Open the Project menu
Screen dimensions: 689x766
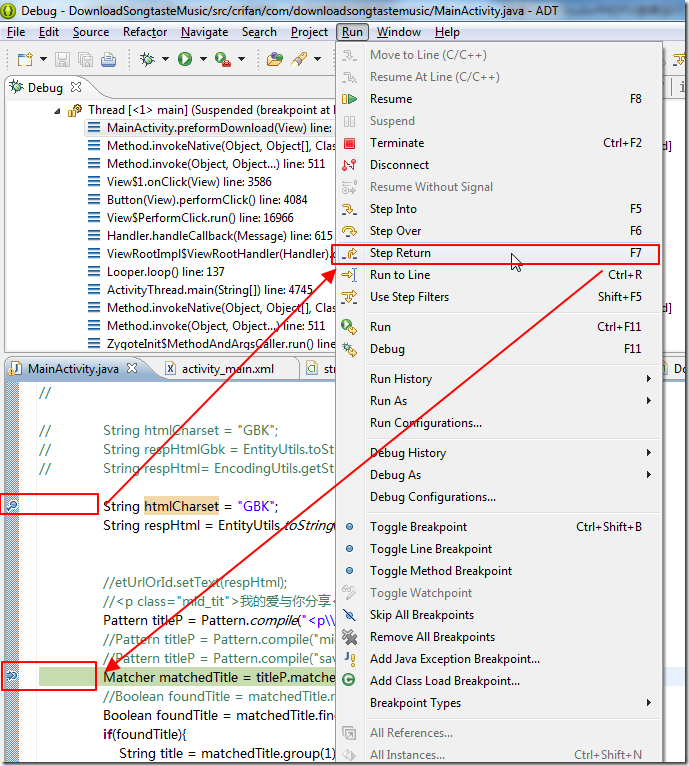click(309, 32)
